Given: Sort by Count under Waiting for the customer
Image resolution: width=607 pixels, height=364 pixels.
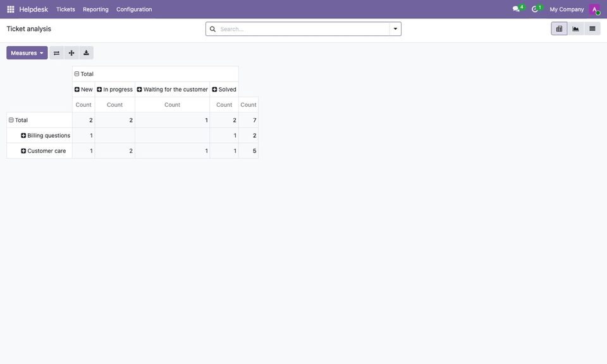Looking at the screenshot, I should (x=172, y=105).
